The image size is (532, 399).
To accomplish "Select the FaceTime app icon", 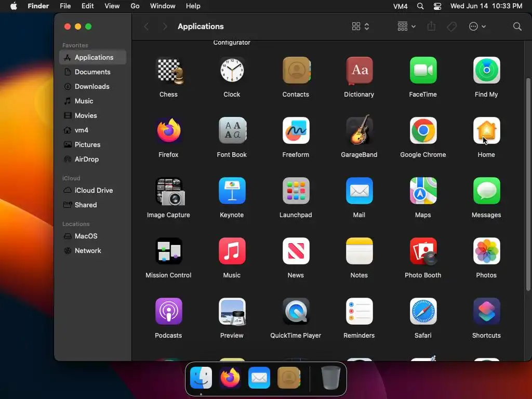I will click(x=423, y=71).
